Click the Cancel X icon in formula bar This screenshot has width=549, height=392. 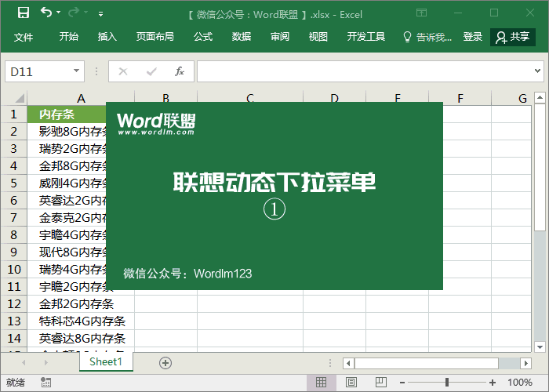tap(123, 71)
